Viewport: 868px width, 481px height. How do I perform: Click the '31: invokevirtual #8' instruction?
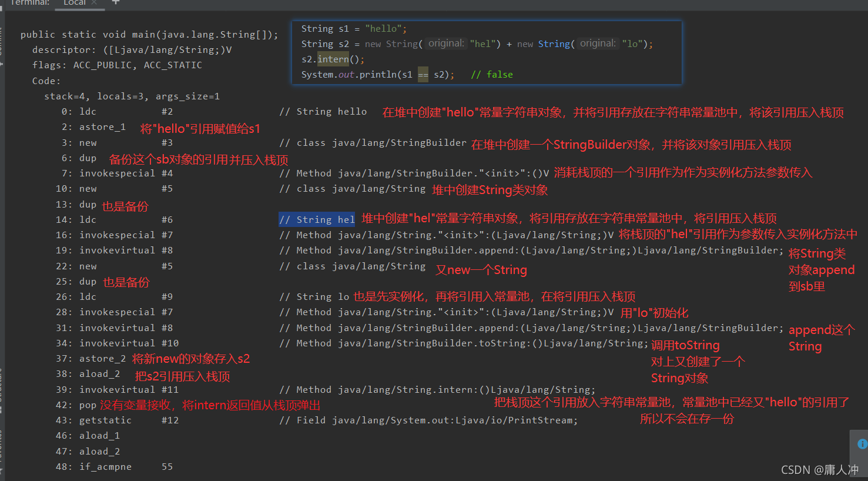pyautogui.click(x=114, y=328)
